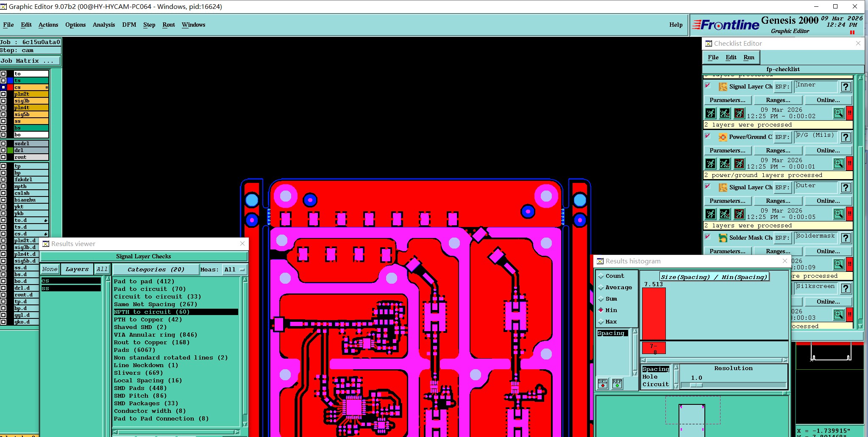Open the Actions menu
The width and height of the screenshot is (868, 437).
coord(48,25)
